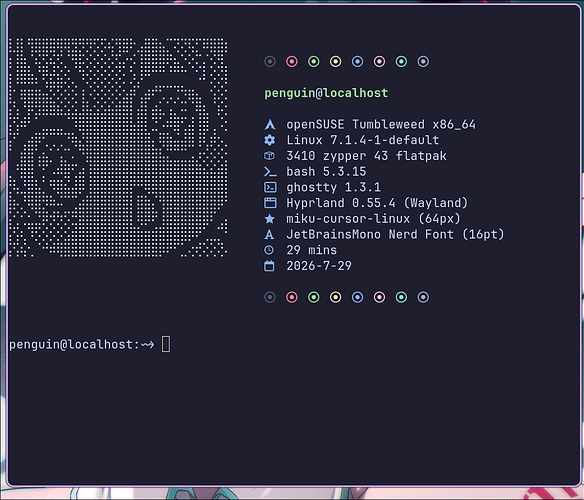
Task: Click the bash shell prompt icon
Action: [x=270, y=172]
